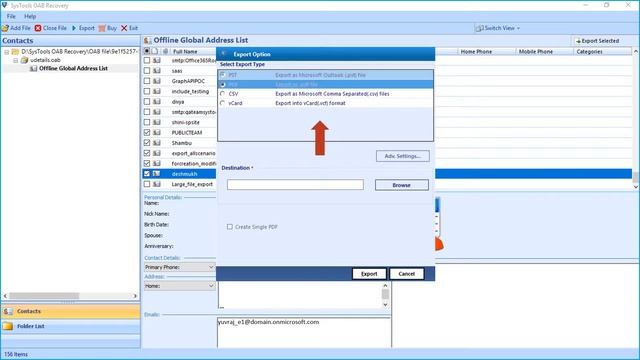Open the Primary Phone dropdown
640x360 pixels.
pos(180,267)
